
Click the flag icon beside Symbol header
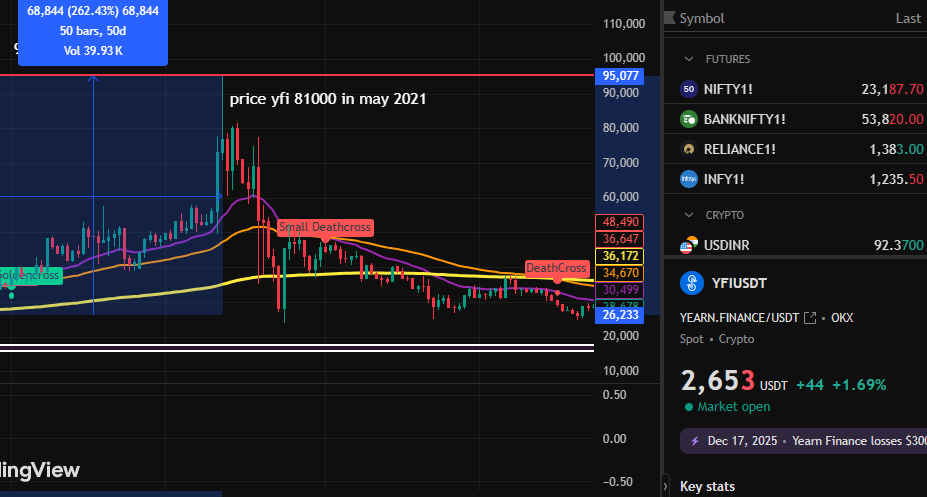coord(670,18)
